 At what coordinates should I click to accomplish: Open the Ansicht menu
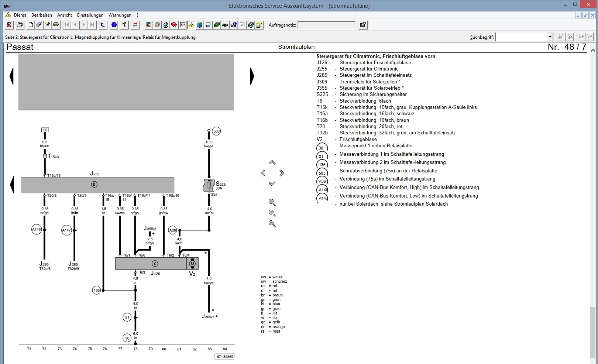65,15
